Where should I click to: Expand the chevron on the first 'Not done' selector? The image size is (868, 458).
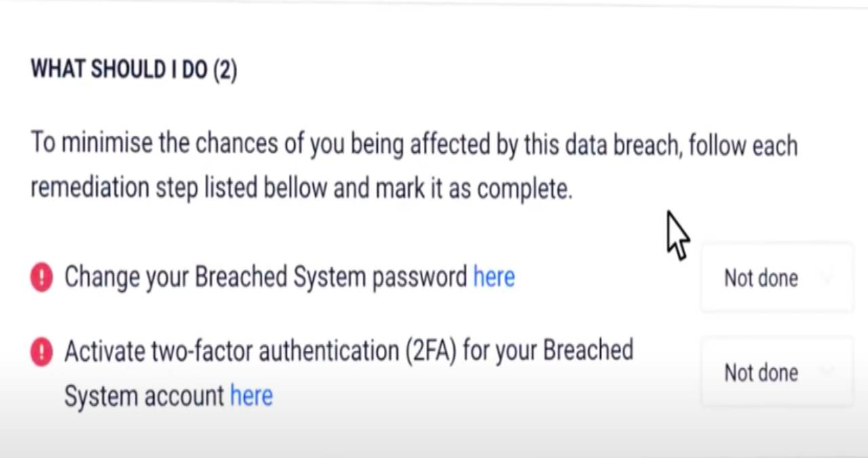tap(828, 278)
